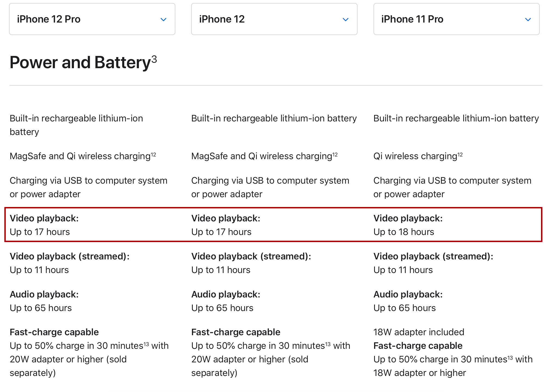
Task: Click iPhone 12 'Audio playback:' label
Action: 226,294
